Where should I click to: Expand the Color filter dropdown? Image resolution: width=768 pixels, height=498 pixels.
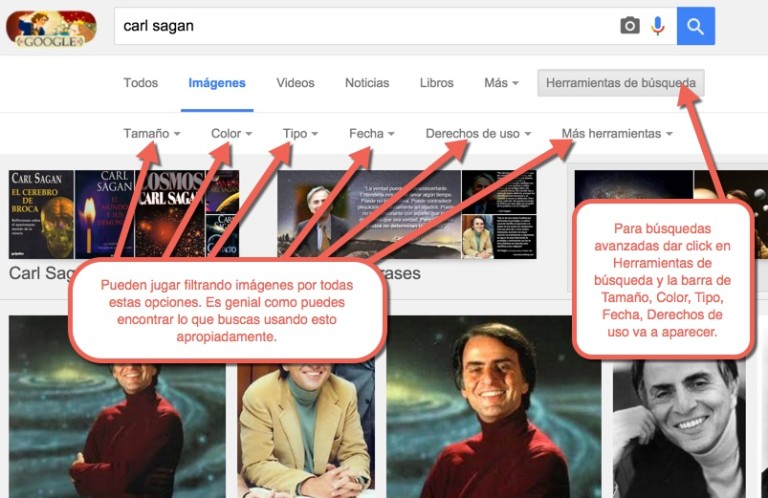tap(231, 133)
